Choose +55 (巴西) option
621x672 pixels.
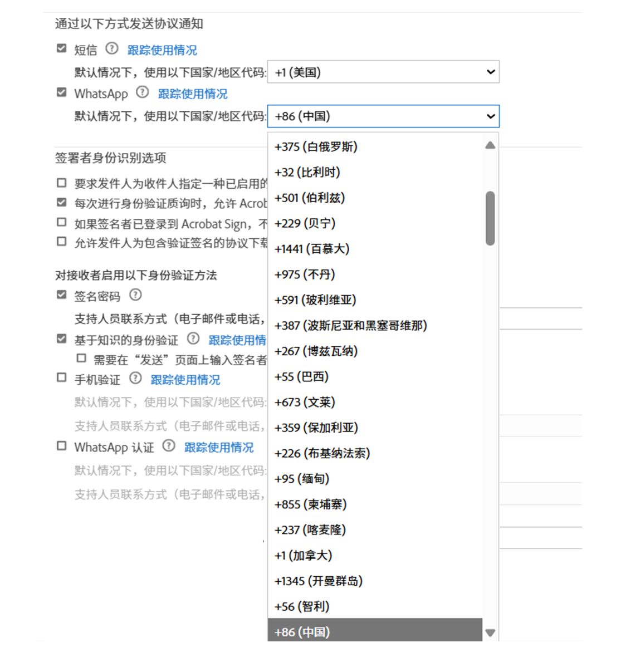click(x=375, y=376)
